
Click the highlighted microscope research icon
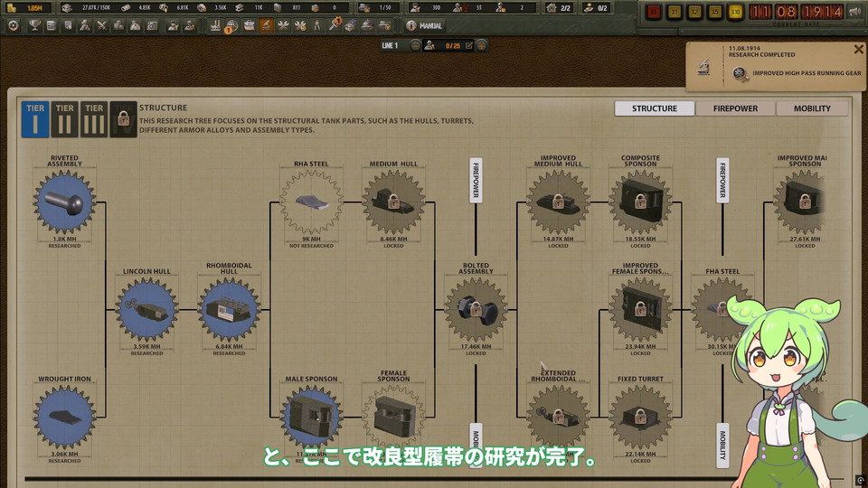point(266,25)
